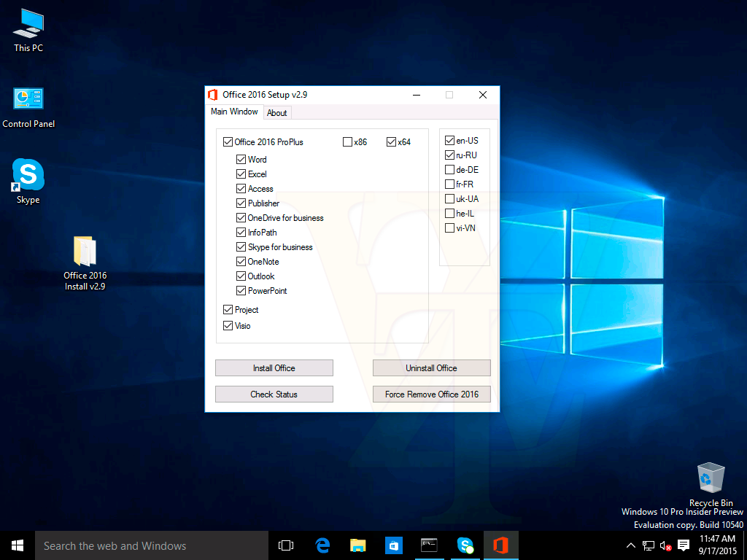Disable OneDrive for business checkbox
The image size is (747, 560).
[241, 218]
